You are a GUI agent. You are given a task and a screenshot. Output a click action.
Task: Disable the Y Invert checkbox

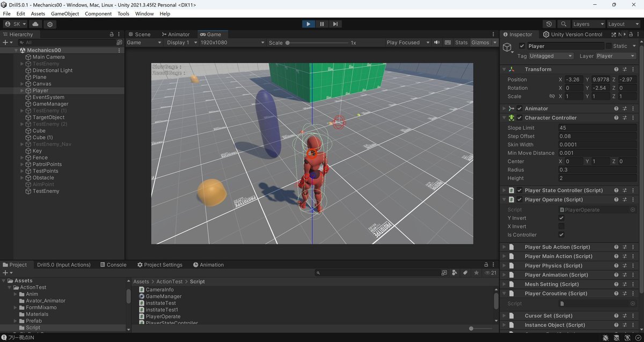pyautogui.click(x=561, y=218)
